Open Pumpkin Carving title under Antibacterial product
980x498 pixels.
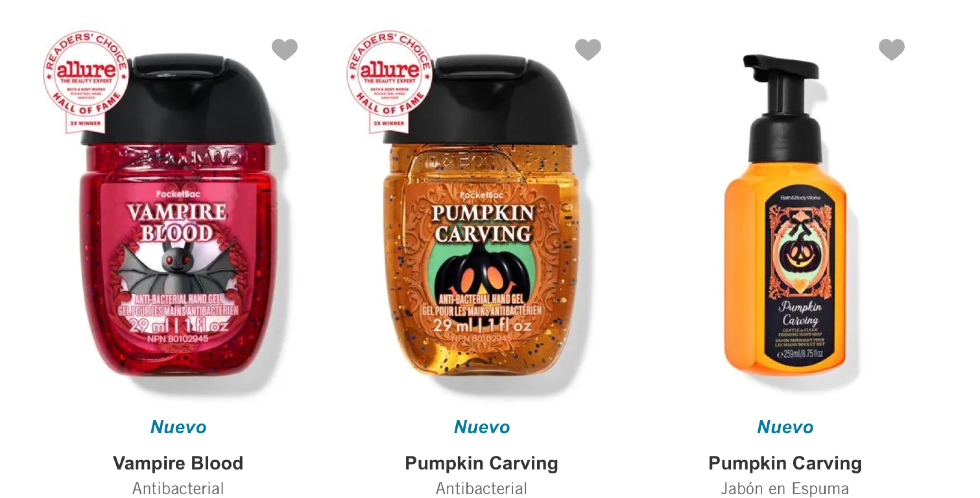pos(481,463)
